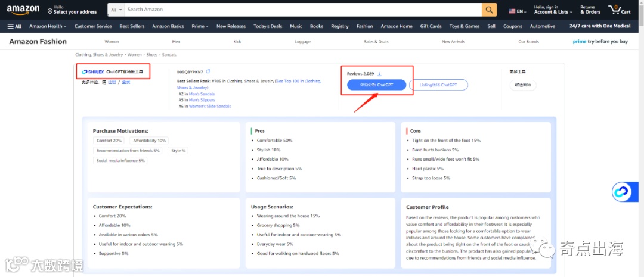The height and width of the screenshot is (277, 644).
Task: Open Men's Sandals rank link
Action: 202,94
